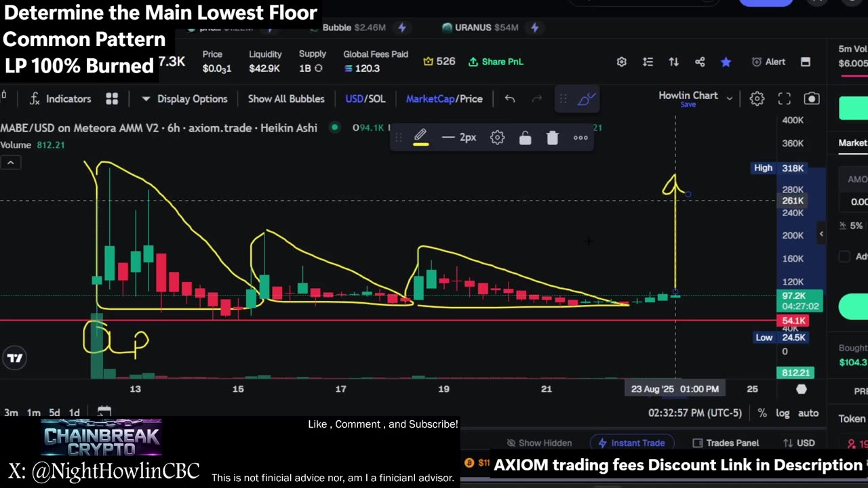Click URANUS $54M ticker item
Image resolution: width=868 pixels, height=488 pixels.
point(480,28)
